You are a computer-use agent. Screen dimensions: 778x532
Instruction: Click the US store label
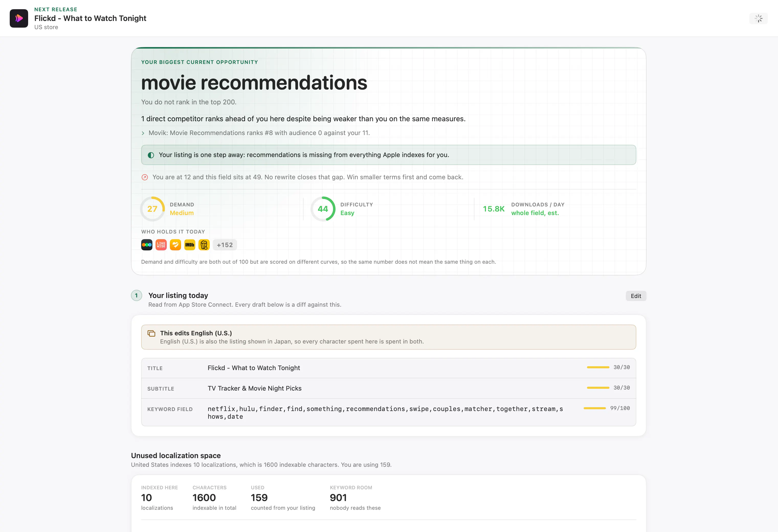point(46,27)
